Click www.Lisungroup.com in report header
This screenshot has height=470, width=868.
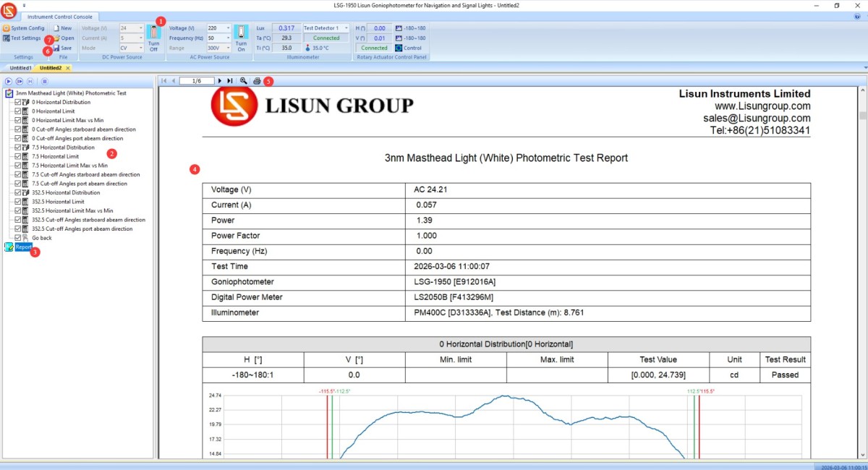click(762, 106)
